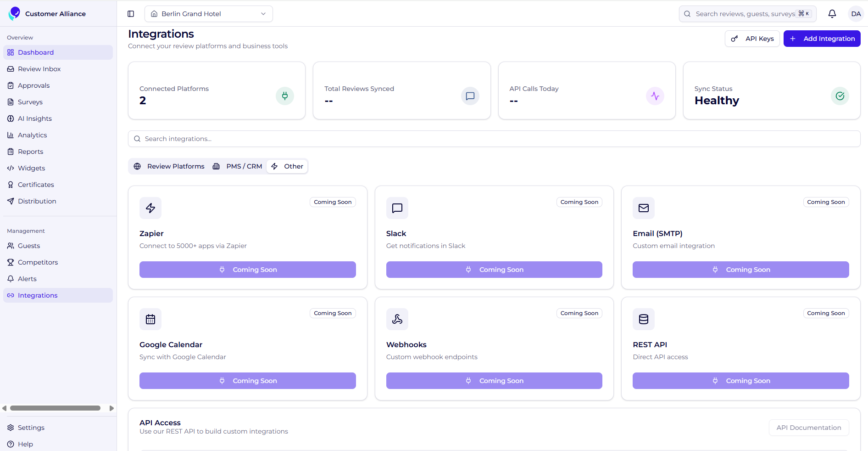The width and height of the screenshot is (868, 451).
Task: Focus the global search reviews, guests field
Action: tap(748, 14)
